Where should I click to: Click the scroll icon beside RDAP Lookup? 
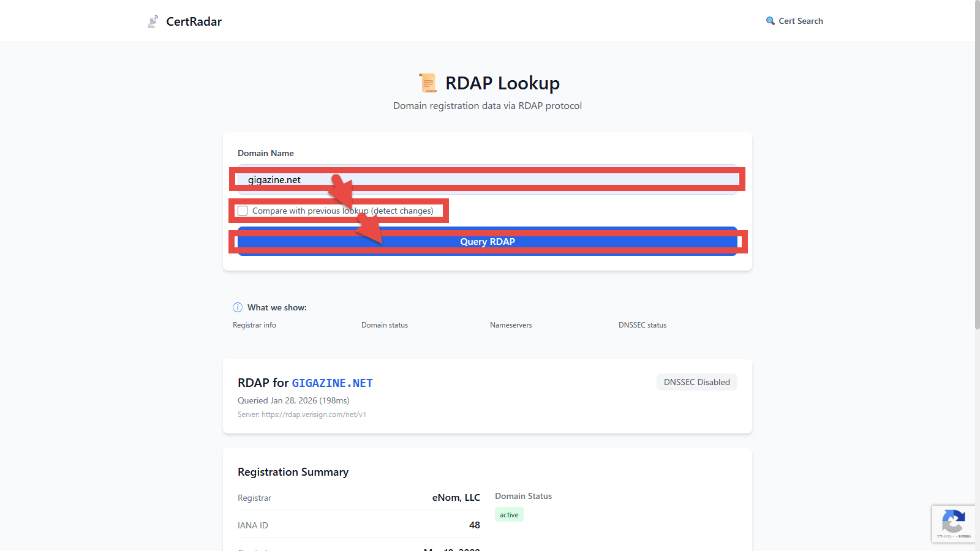coord(428,83)
